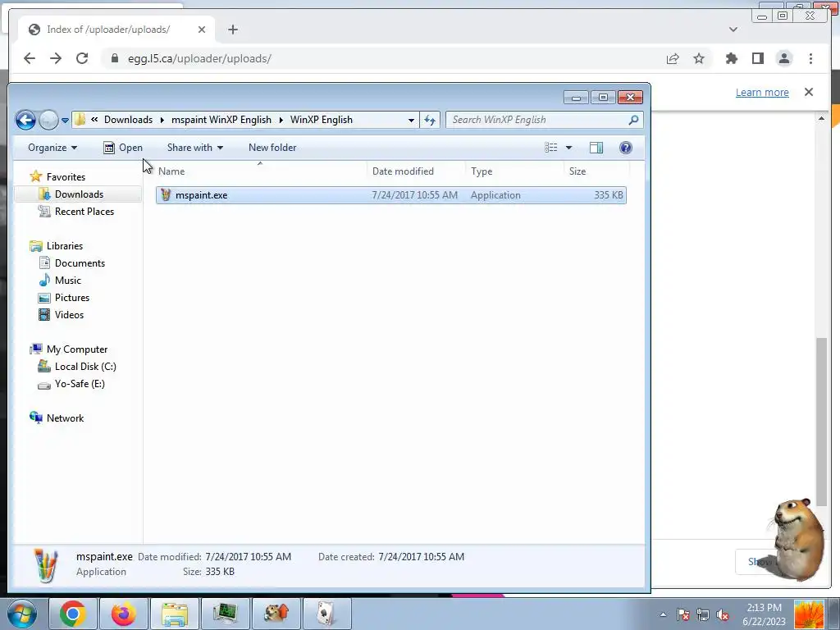Open Chrome's three-dot menu
Image resolution: width=840 pixels, height=630 pixels.
tap(810, 58)
